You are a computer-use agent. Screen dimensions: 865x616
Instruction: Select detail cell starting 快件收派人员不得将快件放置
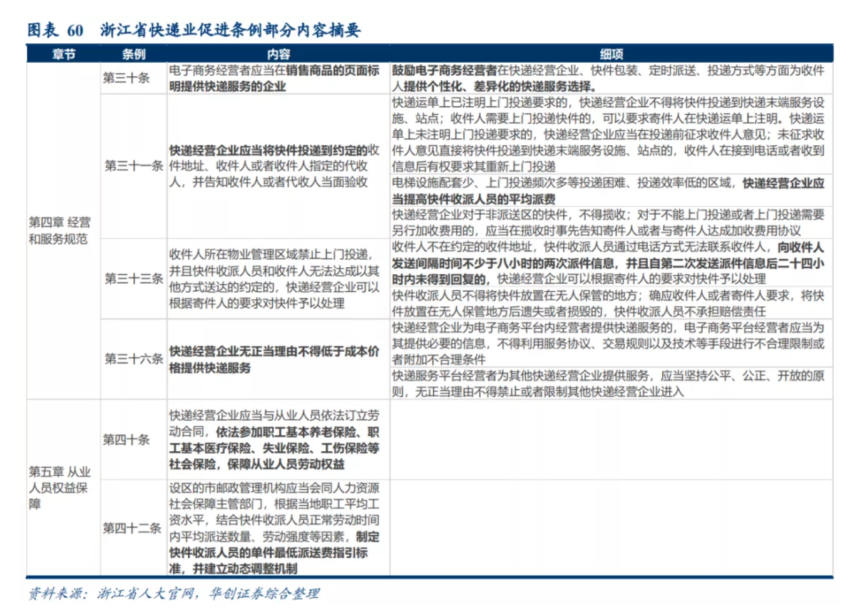(x=611, y=303)
